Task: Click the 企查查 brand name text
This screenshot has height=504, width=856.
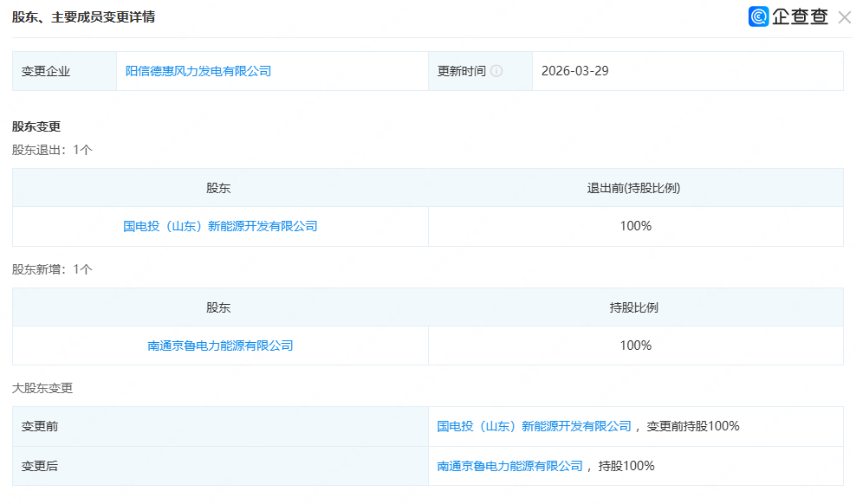Action: coord(800,16)
